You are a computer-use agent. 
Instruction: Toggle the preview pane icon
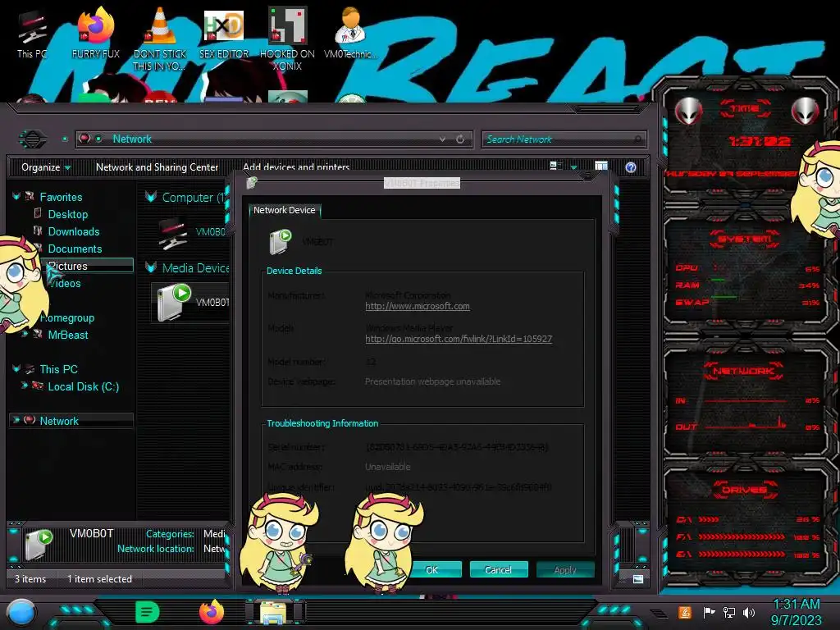tap(601, 166)
